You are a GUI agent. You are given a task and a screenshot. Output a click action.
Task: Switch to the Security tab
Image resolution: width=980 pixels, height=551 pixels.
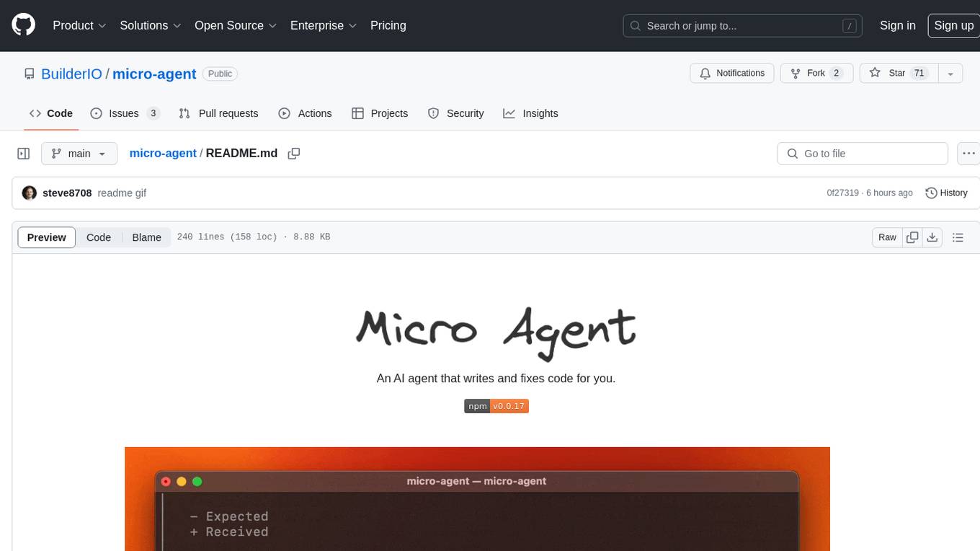coord(455,113)
